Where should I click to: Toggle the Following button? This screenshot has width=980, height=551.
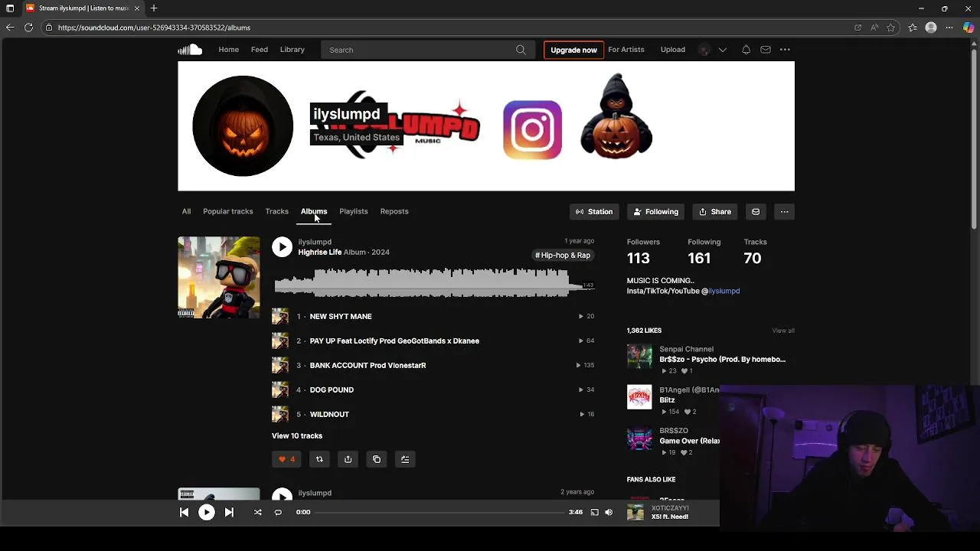[x=656, y=212]
